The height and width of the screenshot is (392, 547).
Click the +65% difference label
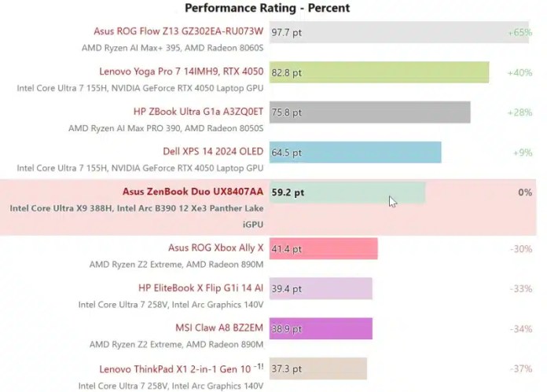click(520, 33)
